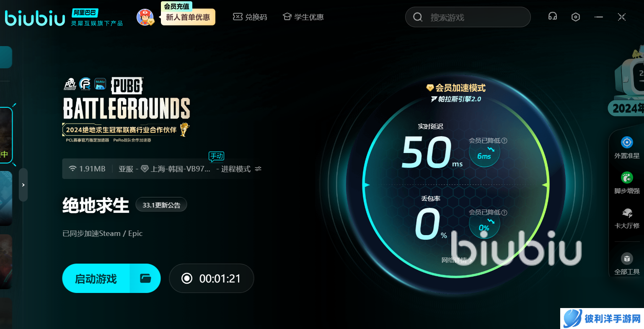Click the biubiu logo
Screen dimensions: 644x329
point(34,18)
